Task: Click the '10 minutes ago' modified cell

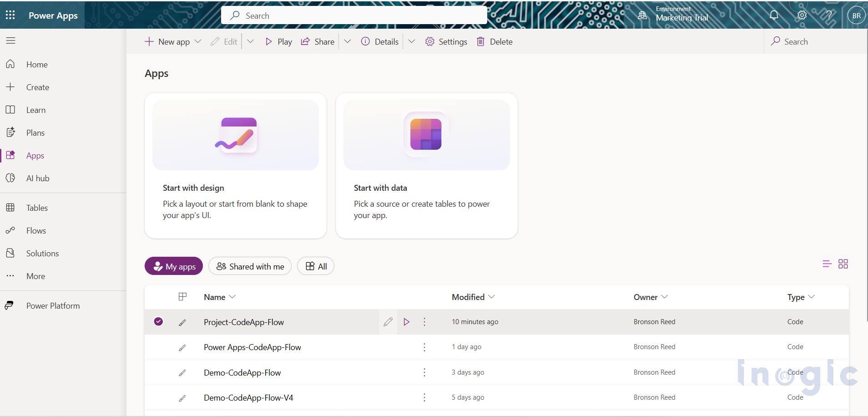Action: 475,322
